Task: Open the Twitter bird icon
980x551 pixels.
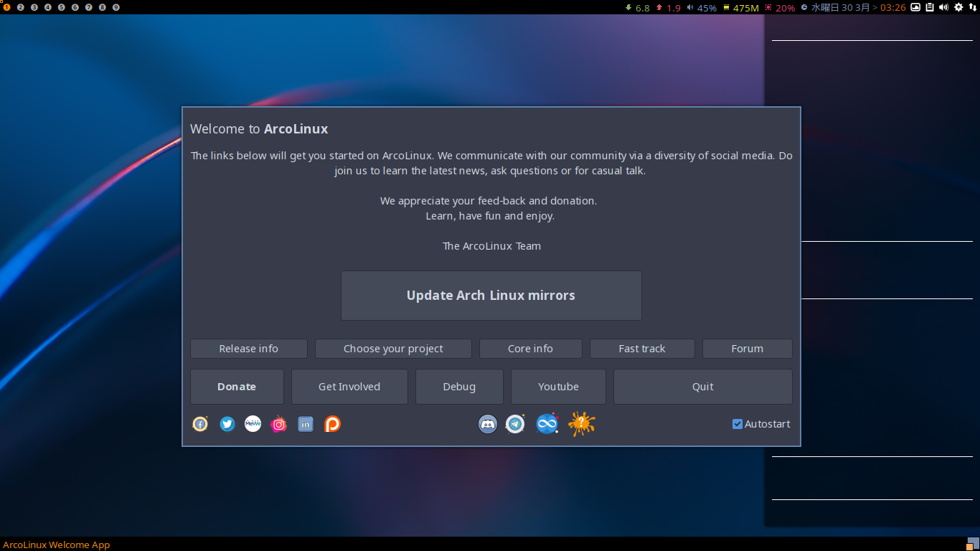Action: click(x=227, y=424)
